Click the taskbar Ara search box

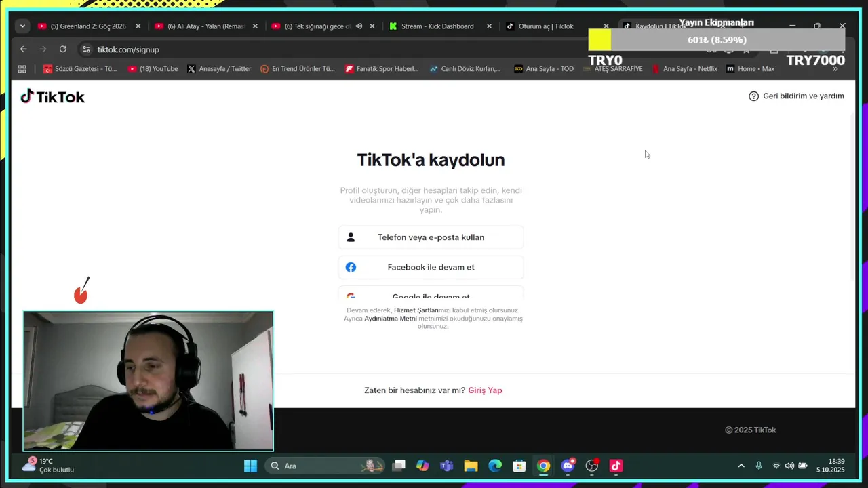click(x=325, y=466)
